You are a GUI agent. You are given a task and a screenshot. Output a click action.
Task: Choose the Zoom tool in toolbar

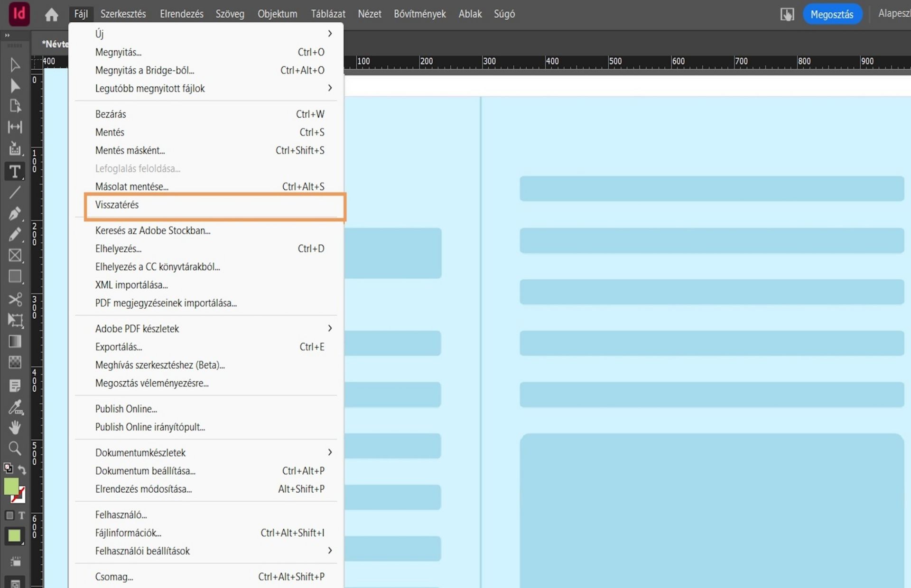pos(15,448)
